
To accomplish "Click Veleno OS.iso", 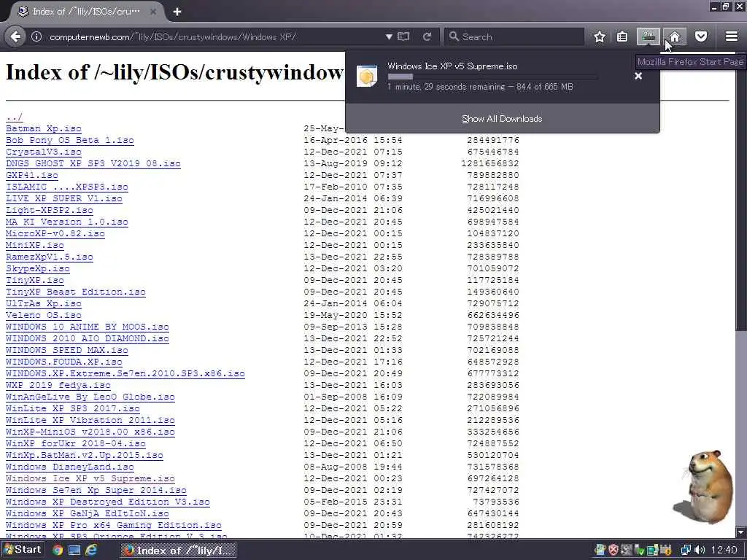I will [x=43, y=315].
